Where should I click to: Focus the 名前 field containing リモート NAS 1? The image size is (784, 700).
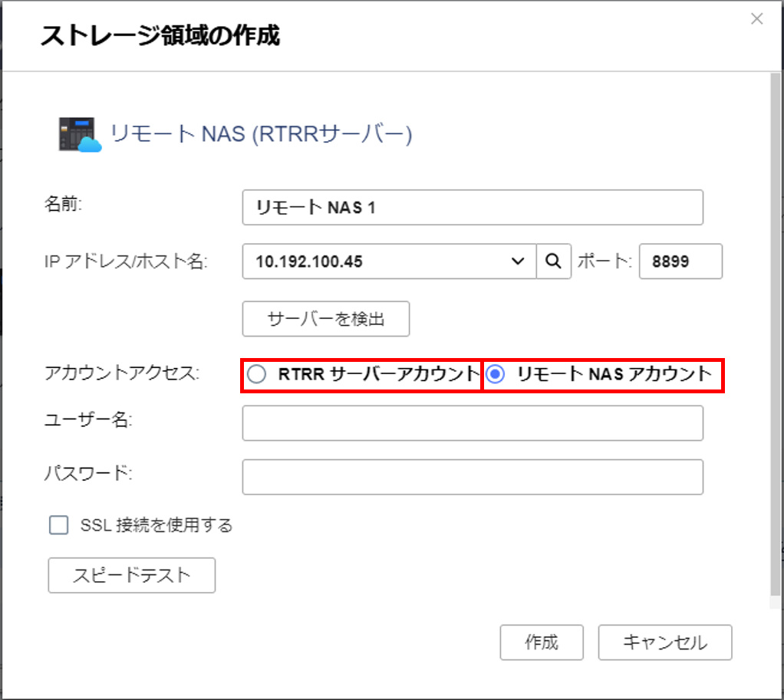[x=472, y=208]
